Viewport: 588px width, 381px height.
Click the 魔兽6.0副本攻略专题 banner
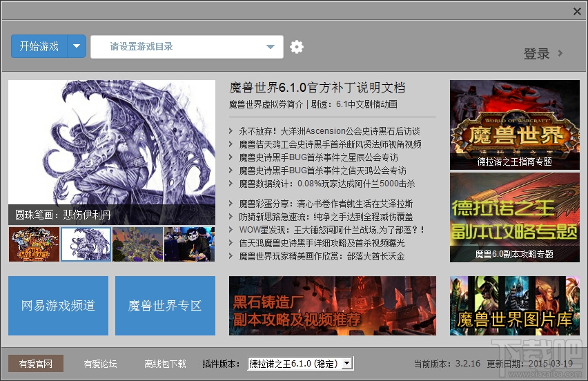click(515, 217)
